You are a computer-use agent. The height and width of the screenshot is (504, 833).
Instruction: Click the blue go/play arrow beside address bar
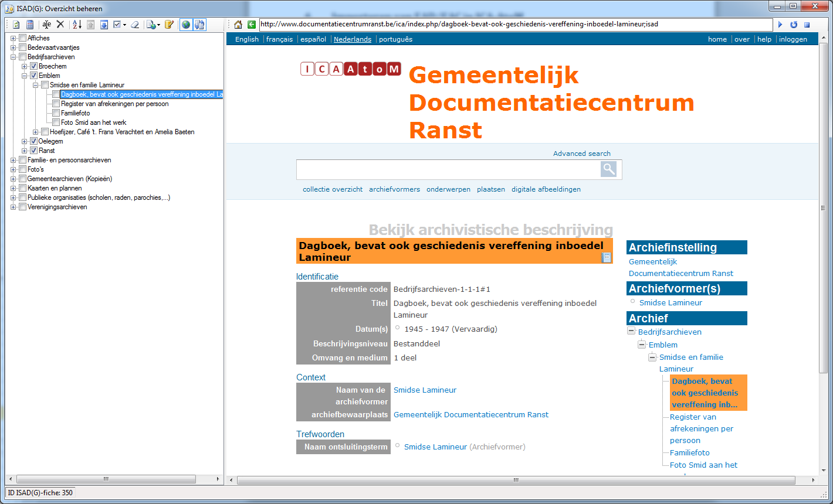click(x=780, y=25)
